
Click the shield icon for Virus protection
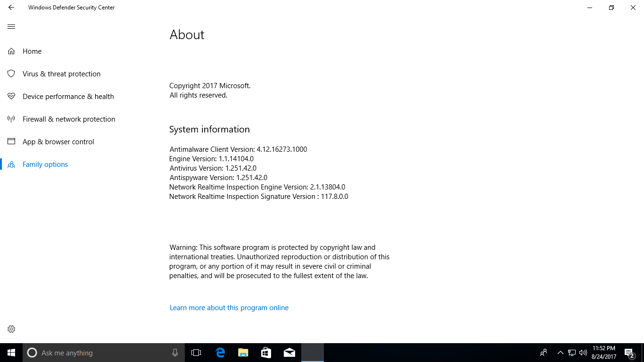(x=11, y=74)
